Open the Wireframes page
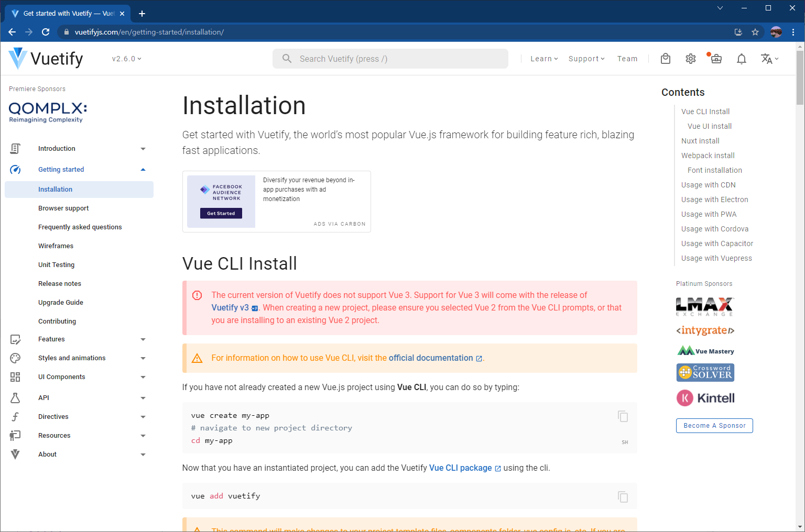The image size is (805, 532). [x=56, y=246]
